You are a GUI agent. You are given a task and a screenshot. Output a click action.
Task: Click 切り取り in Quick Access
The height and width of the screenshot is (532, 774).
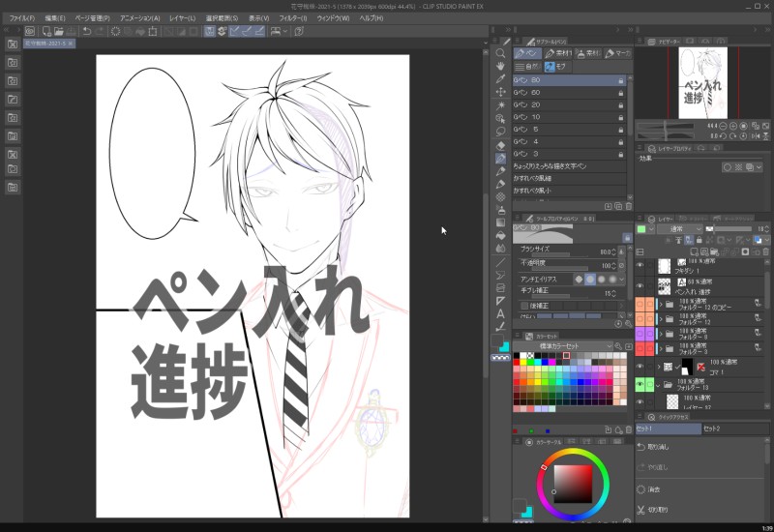click(x=652, y=510)
